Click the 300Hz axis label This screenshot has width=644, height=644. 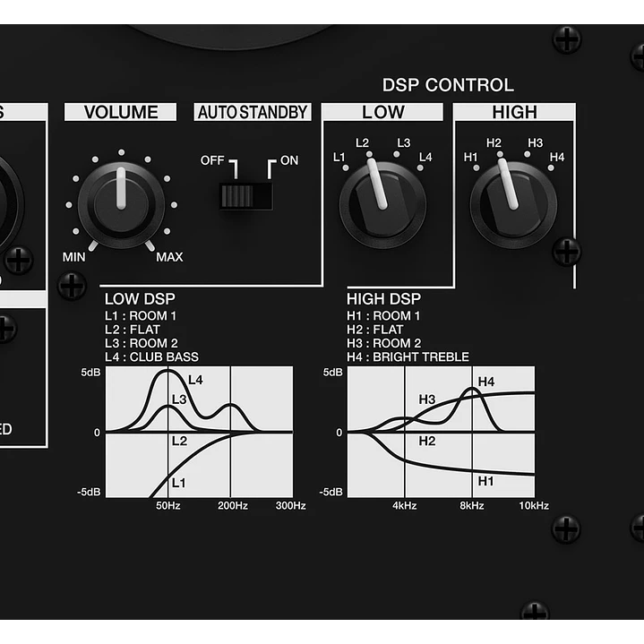click(x=290, y=505)
